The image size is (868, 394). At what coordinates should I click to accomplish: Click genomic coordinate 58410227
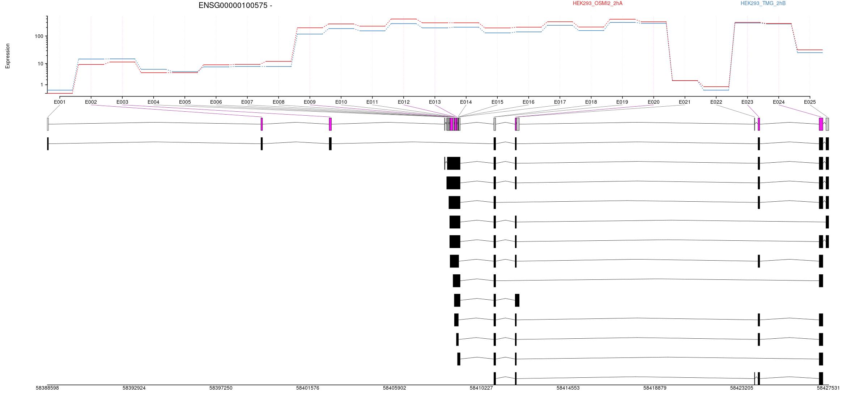(x=481, y=388)
